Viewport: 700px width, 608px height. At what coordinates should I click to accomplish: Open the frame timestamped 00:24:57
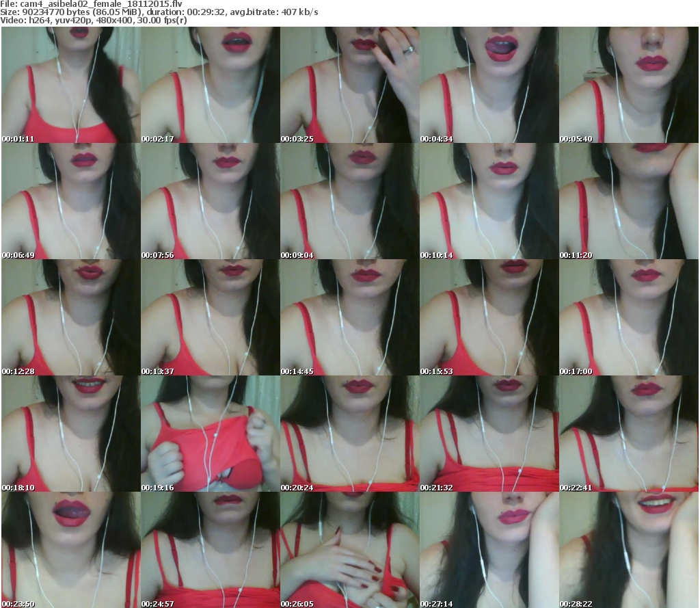pyautogui.click(x=211, y=550)
